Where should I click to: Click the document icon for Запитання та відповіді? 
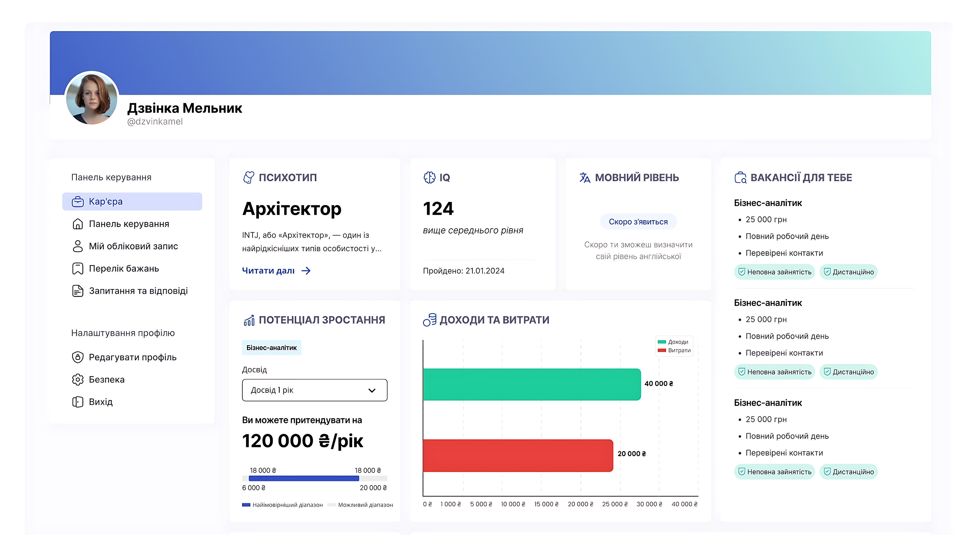[x=78, y=291]
